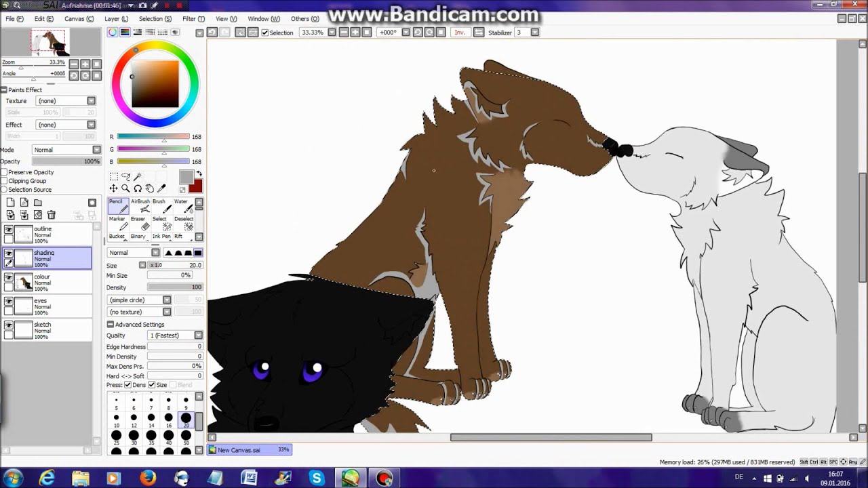The width and height of the screenshot is (868, 488).
Task: Choose the Deselect brush tool
Action: pyautogui.click(x=183, y=223)
